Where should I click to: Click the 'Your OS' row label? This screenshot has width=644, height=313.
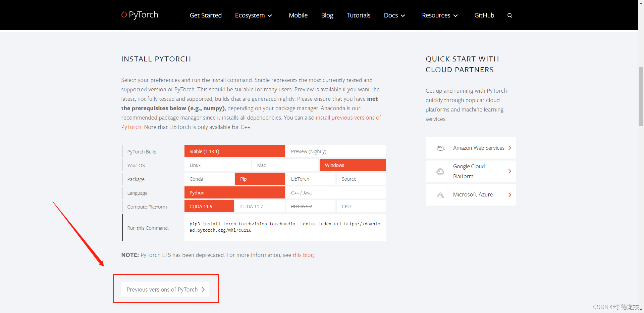pos(136,166)
